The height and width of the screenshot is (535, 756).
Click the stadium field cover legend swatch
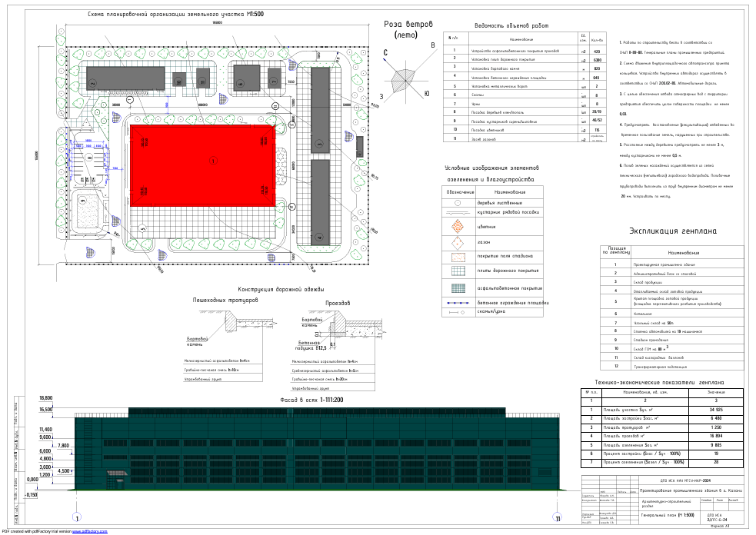(458, 257)
